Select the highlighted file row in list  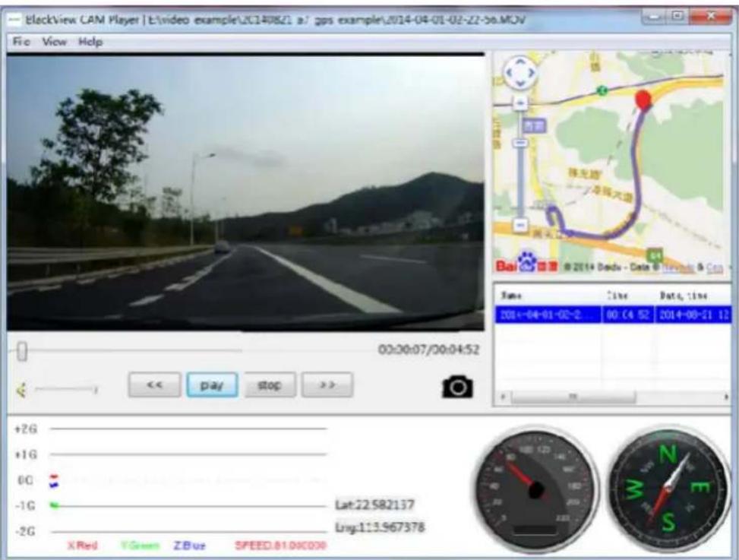[x=612, y=315]
